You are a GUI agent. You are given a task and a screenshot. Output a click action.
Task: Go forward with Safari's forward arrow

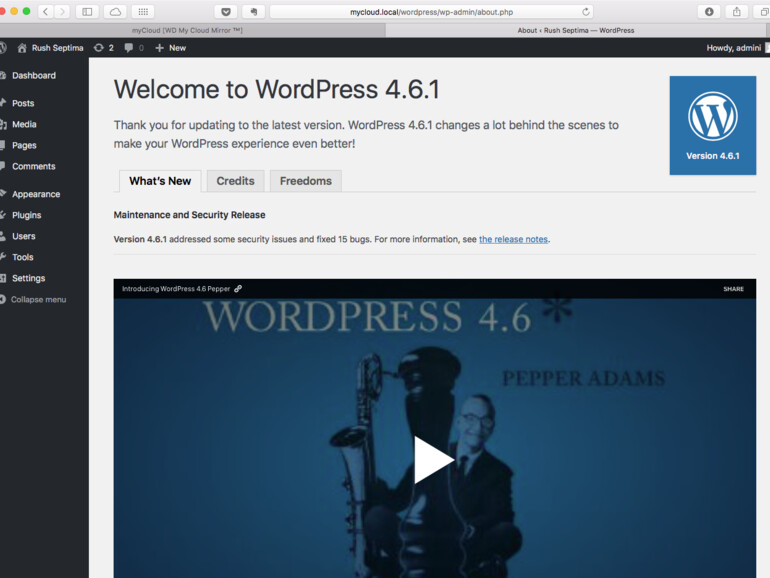pos(62,12)
